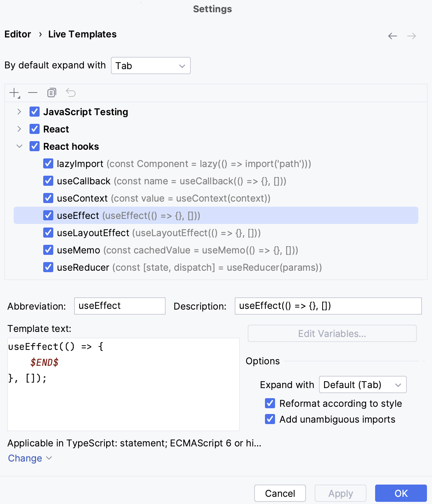The image size is (432, 504).
Task: Open the Expand with options dropdown
Action: tap(362, 384)
